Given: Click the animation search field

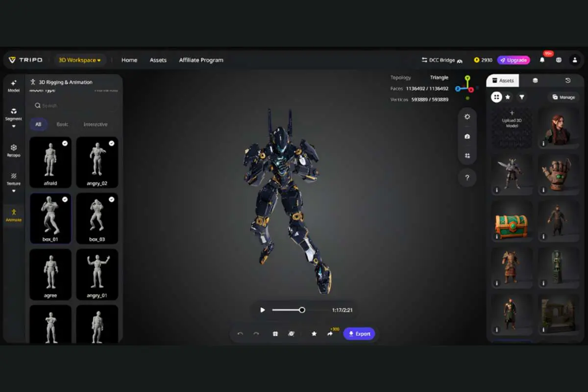Looking at the screenshot, I should pos(73,105).
